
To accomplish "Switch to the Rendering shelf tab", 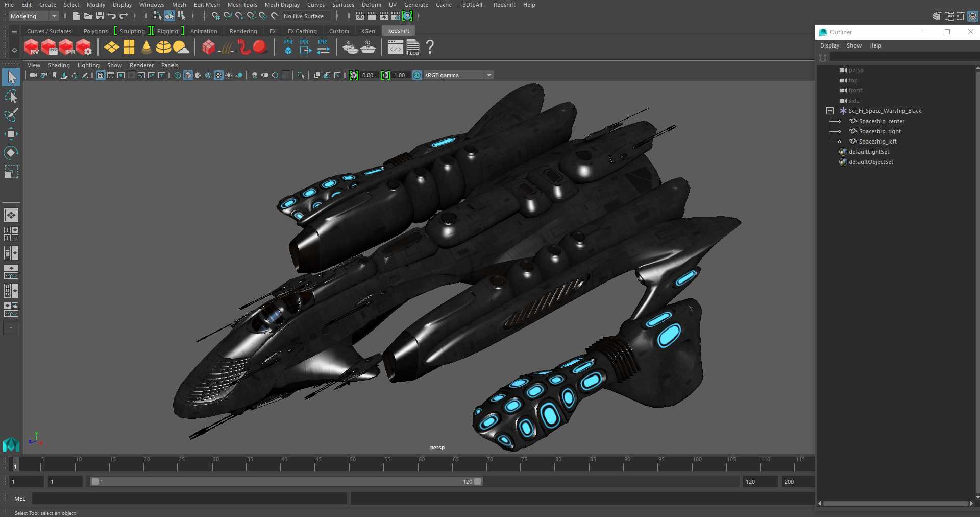I will [x=243, y=31].
